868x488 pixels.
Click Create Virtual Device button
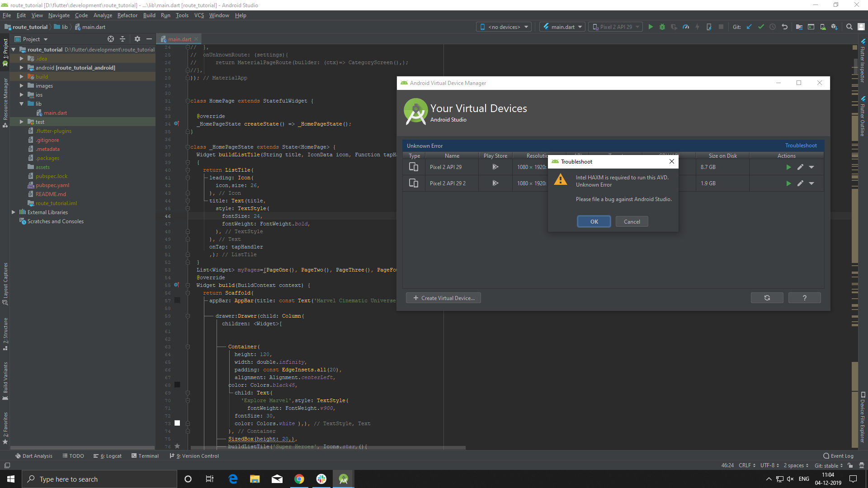click(x=443, y=298)
